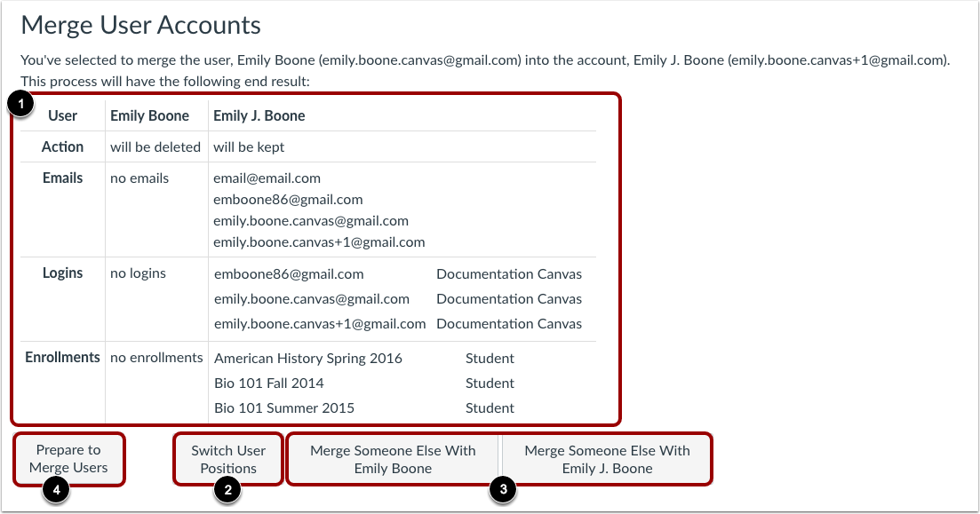Click the first Documentation Canvas login entry

[x=508, y=274]
